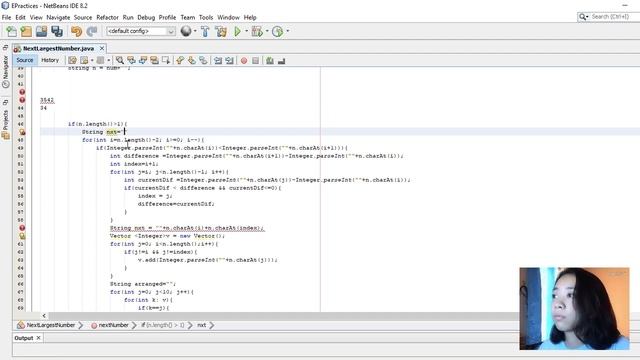Image resolution: width=640 pixels, height=360 pixels.
Task: Open the Help menu
Action: pyautogui.click(x=250, y=18)
